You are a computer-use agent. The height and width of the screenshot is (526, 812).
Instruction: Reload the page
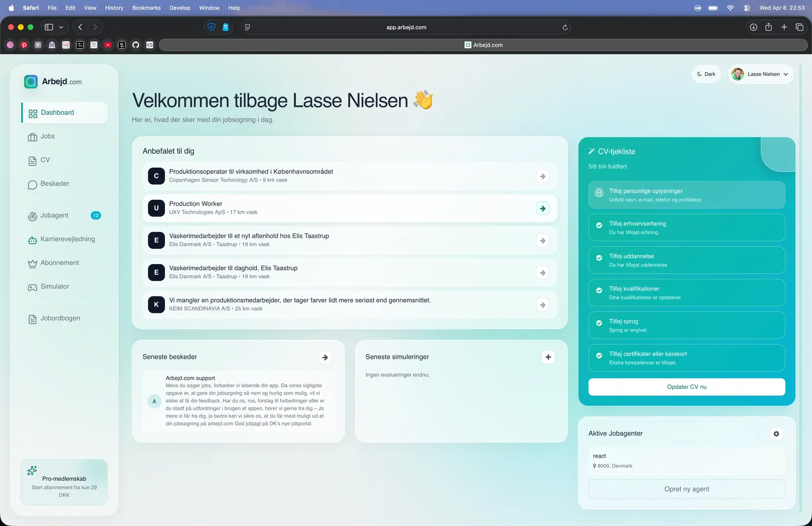pyautogui.click(x=565, y=27)
